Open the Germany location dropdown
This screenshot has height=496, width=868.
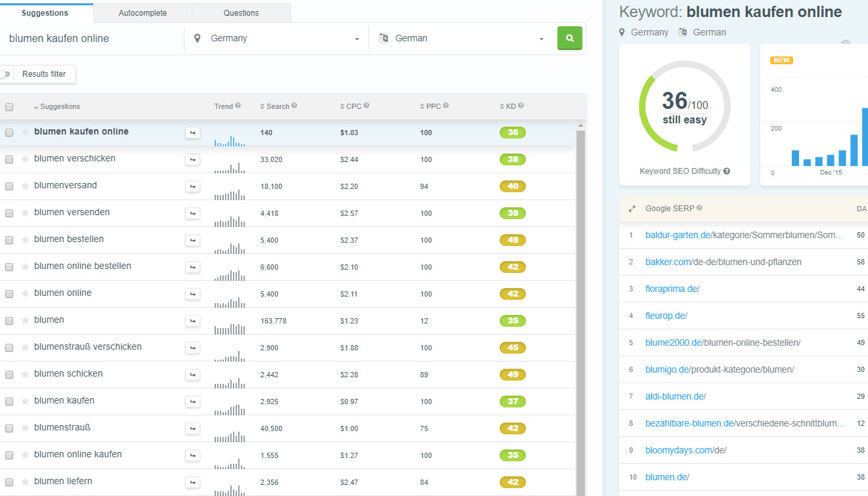pyautogui.click(x=276, y=39)
